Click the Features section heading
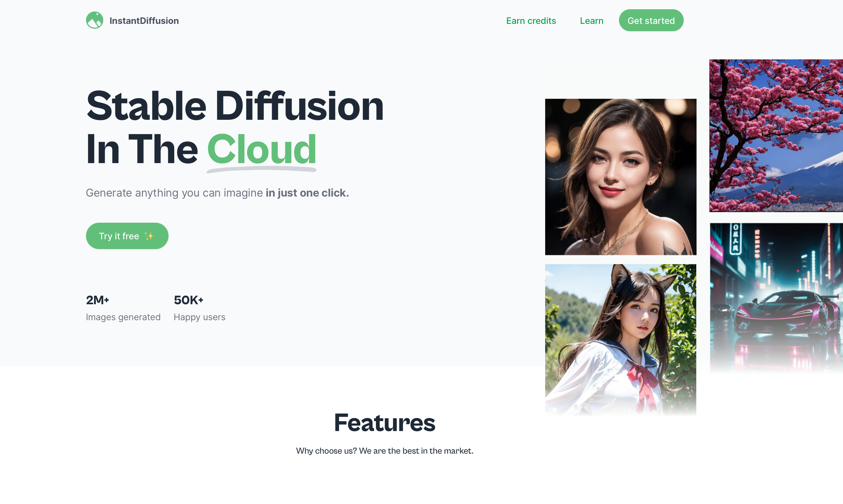 [384, 423]
